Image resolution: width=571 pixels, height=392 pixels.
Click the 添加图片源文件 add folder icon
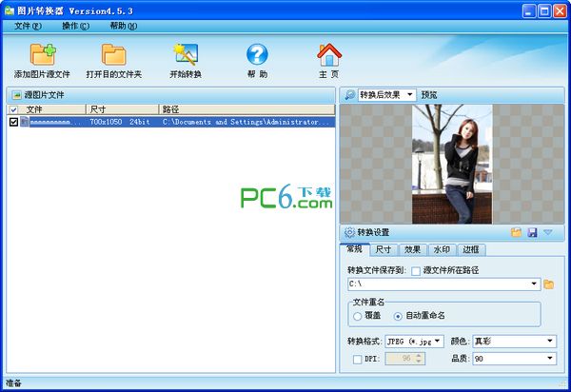[x=42, y=54]
